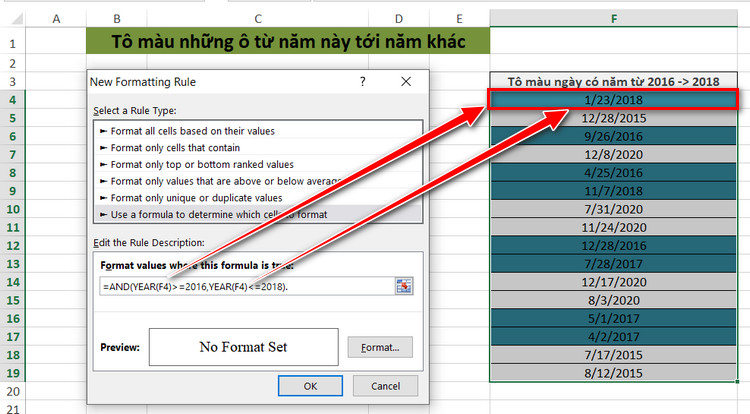
Task: Click cell with date 1/23/2018
Action: (614, 100)
